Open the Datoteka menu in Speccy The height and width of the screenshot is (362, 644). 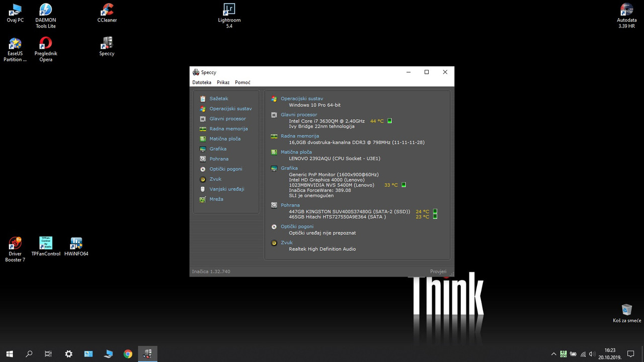tap(202, 82)
